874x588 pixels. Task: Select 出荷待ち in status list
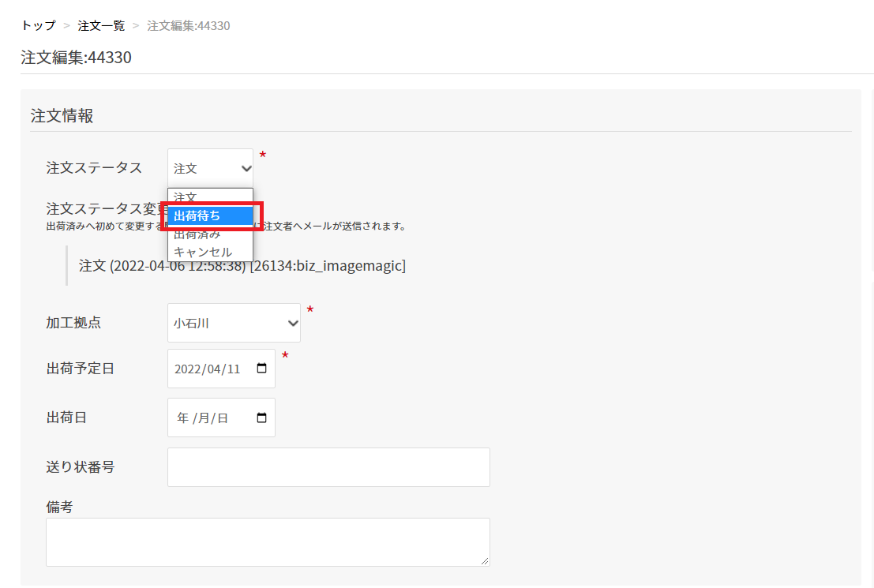click(x=210, y=215)
